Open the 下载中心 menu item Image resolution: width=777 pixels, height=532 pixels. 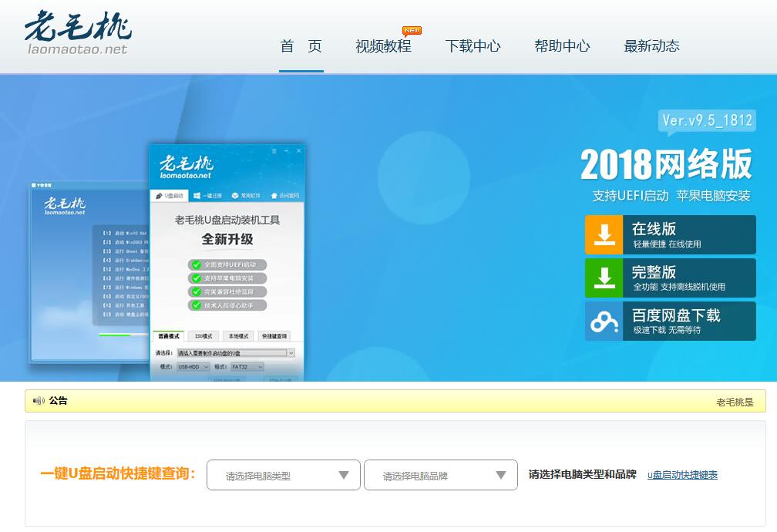pos(473,46)
